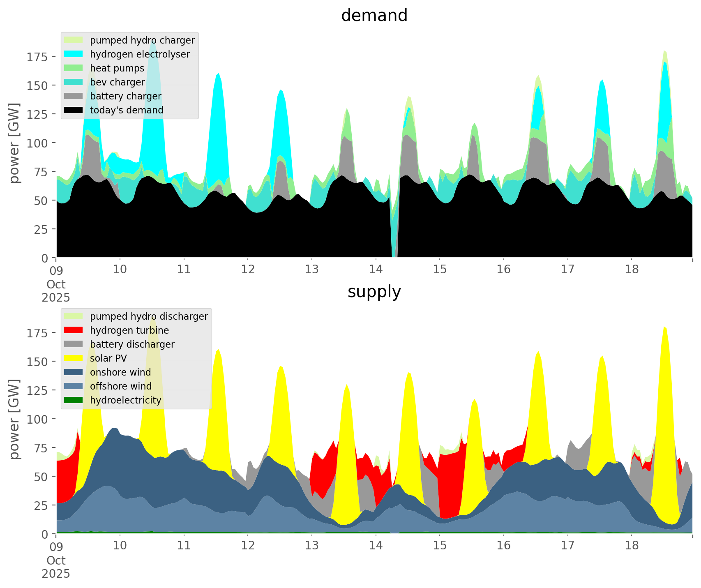Click the heat pumps legend swatch
Screen dimensions: 701x588
click(x=74, y=68)
